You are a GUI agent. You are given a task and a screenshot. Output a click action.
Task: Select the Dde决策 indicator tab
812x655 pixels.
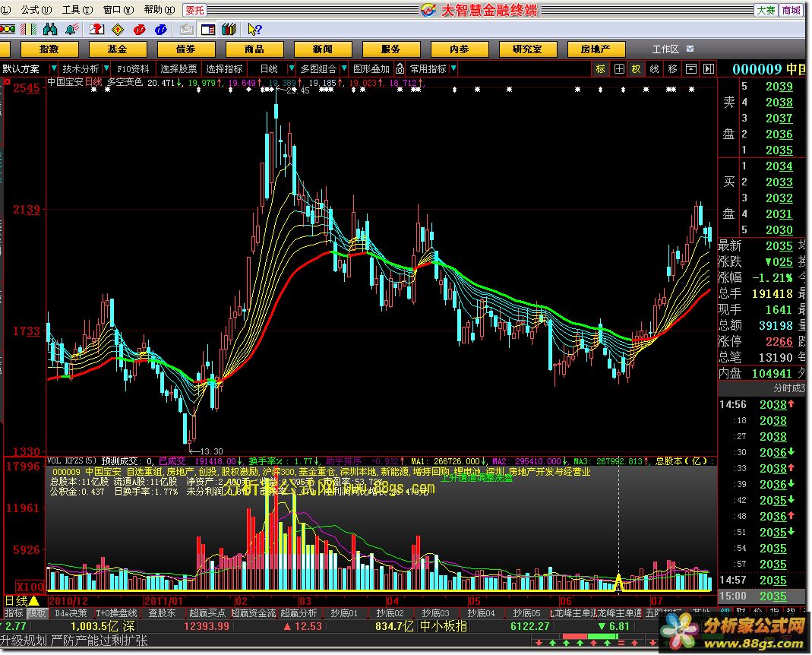point(71,613)
